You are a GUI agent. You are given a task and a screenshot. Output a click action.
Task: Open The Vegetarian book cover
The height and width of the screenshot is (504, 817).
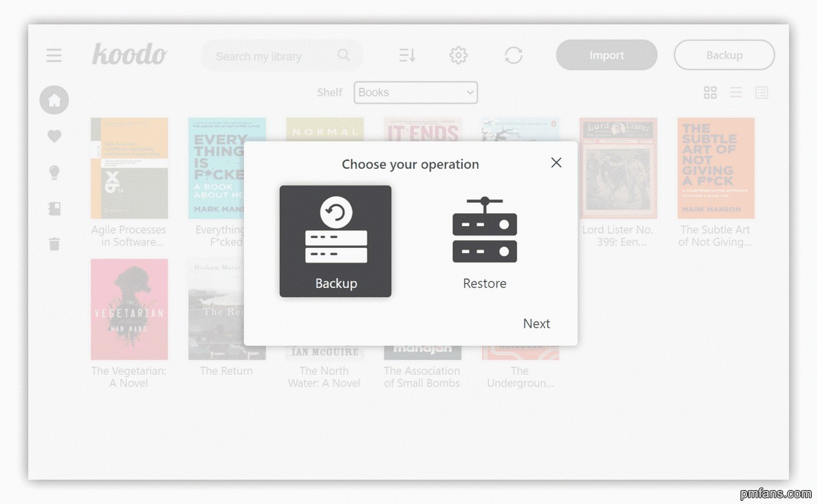(x=129, y=309)
